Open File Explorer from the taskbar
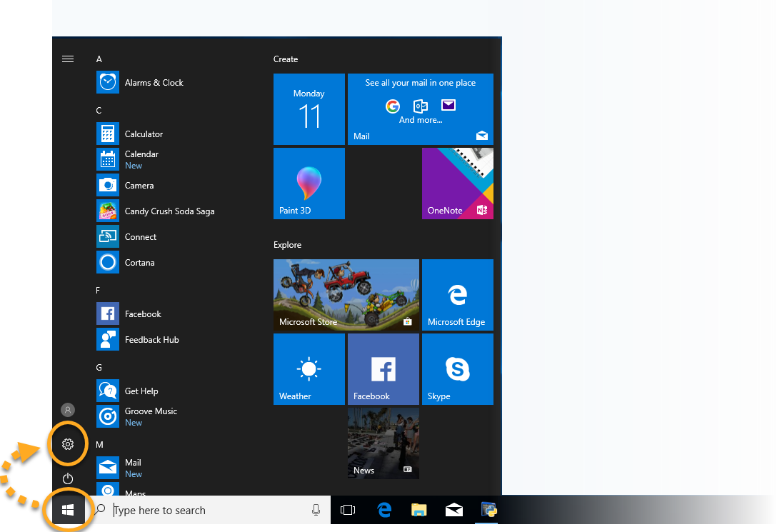The image size is (777, 532). pyautogui.click(x=418, y=510)
